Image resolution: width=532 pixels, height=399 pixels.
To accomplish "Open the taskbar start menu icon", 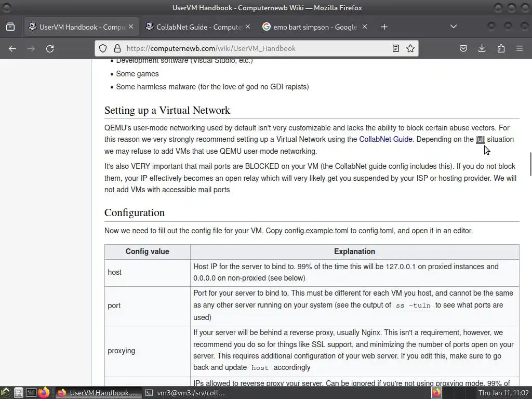I will [x=6, y=393].
